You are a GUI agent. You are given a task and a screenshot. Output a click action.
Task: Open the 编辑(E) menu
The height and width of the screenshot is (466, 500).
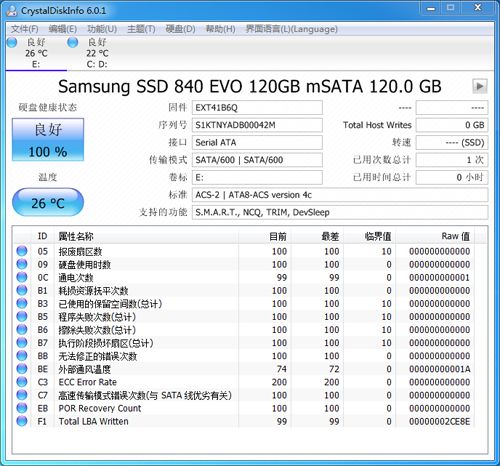[x=63, y=29]
